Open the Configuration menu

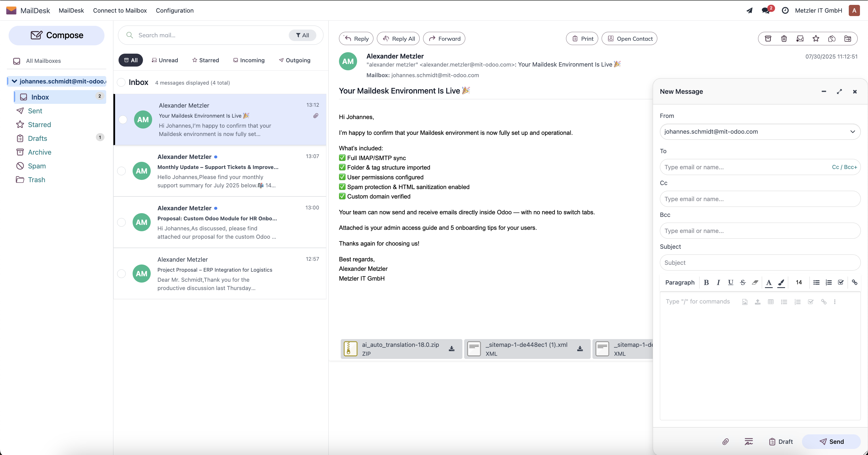(x=175, y=10)
